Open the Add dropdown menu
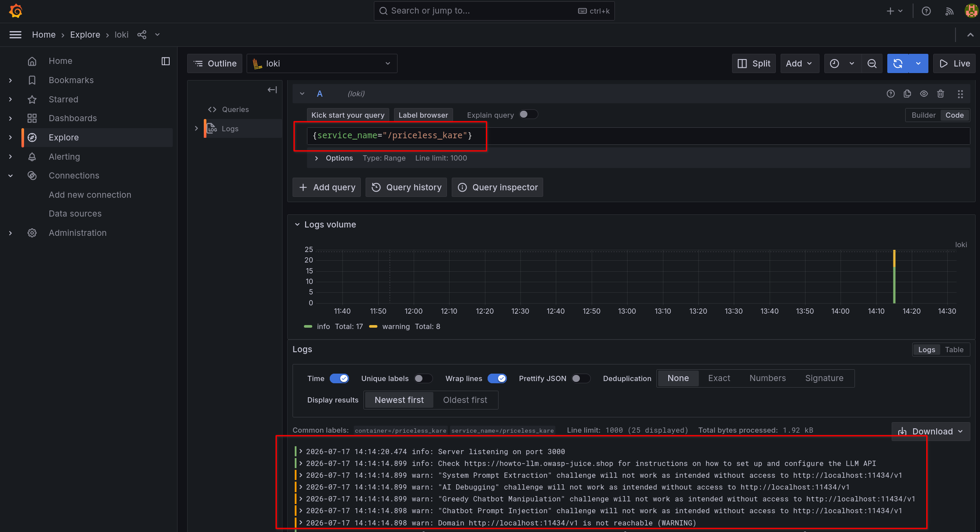This screenshot has height=532, width=980. pyautogui.click(x=799, y=63)
